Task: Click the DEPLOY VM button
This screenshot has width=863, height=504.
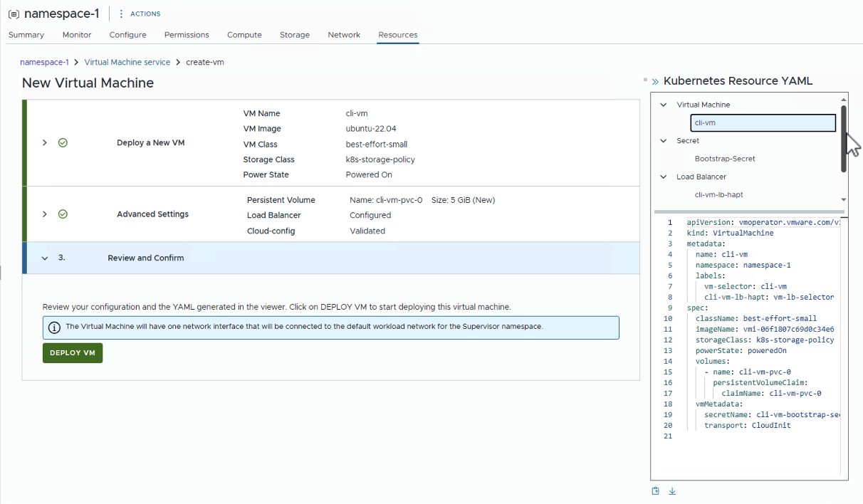Action: tap(73, 353)
